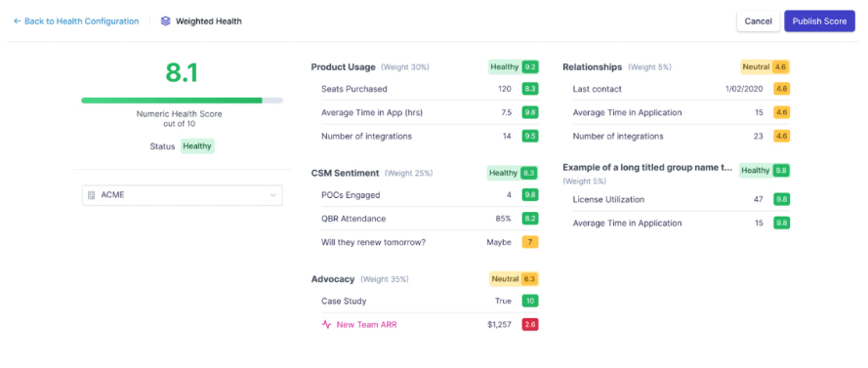Click the yellow 7 score badge

pos(530,242)
